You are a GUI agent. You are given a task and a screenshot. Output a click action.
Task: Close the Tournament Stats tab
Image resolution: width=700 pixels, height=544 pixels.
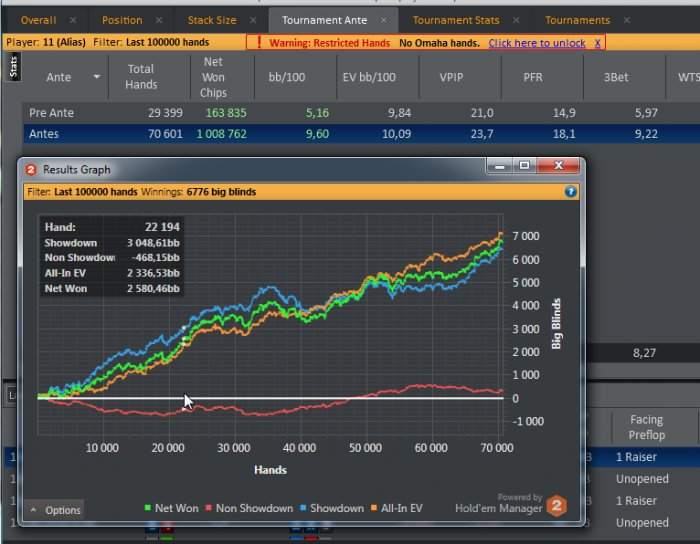coord(516,20)
